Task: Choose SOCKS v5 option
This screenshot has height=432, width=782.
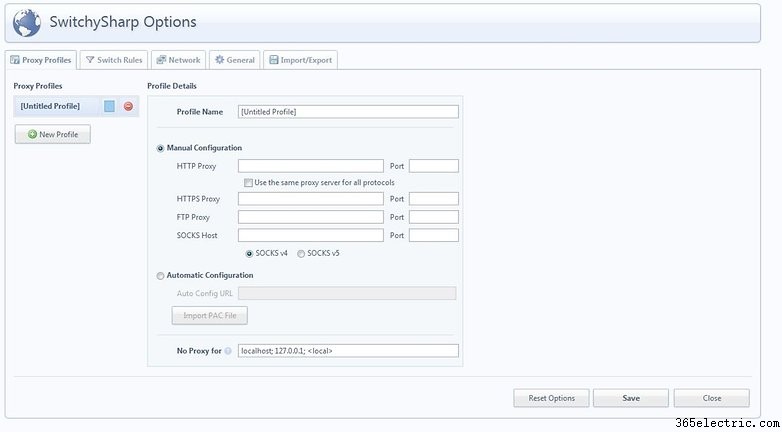Action: pos(301,253)
